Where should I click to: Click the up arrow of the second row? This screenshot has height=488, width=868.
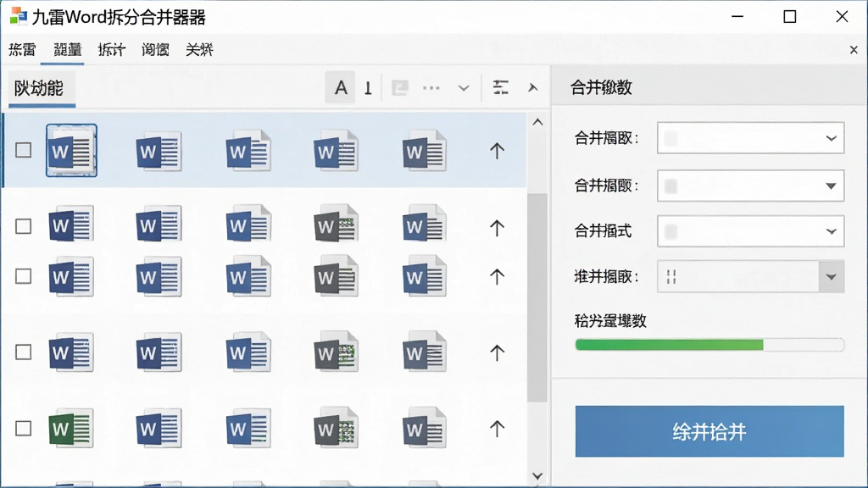497,227
